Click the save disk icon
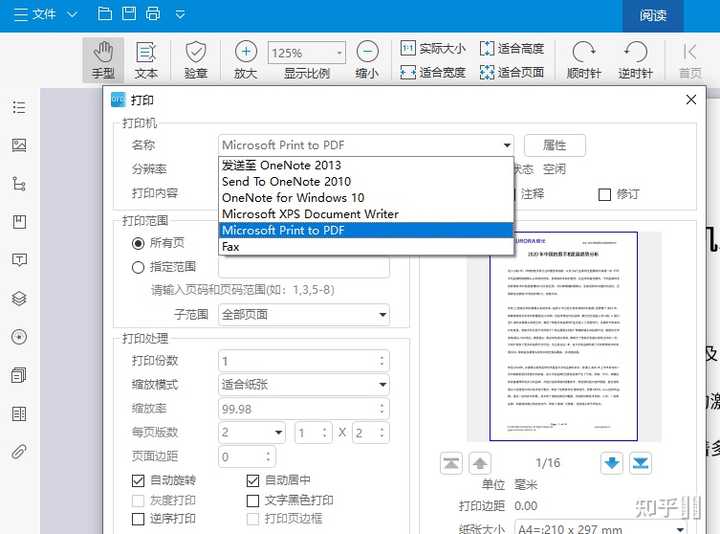Viewport: 720px width, 534px height. [129, 14]
